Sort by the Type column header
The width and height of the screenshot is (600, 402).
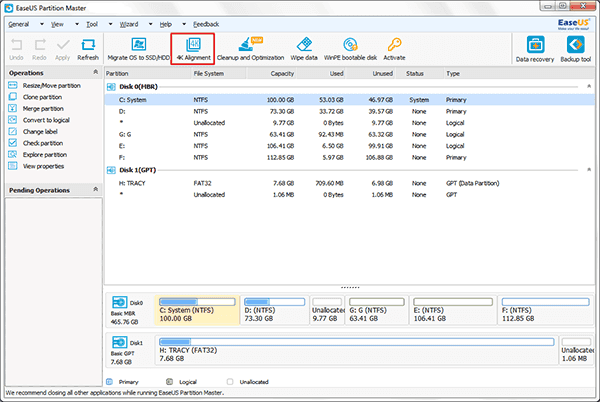tap(519, 73)
